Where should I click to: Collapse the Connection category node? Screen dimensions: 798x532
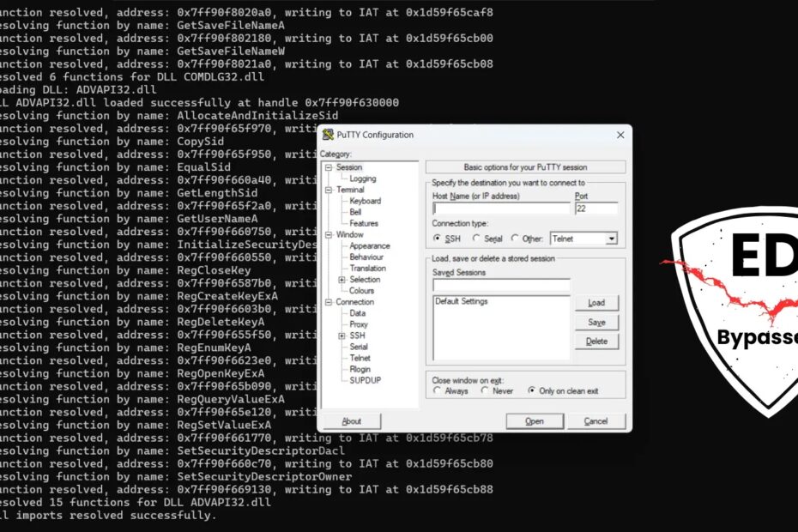pyautogui.click(x=329, y=302)
